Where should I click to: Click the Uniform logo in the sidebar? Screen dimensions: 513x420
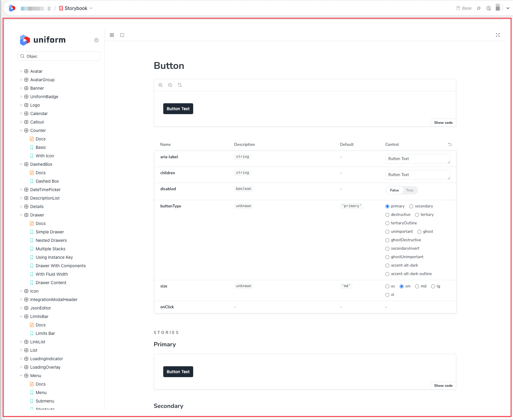coord(43,40)
